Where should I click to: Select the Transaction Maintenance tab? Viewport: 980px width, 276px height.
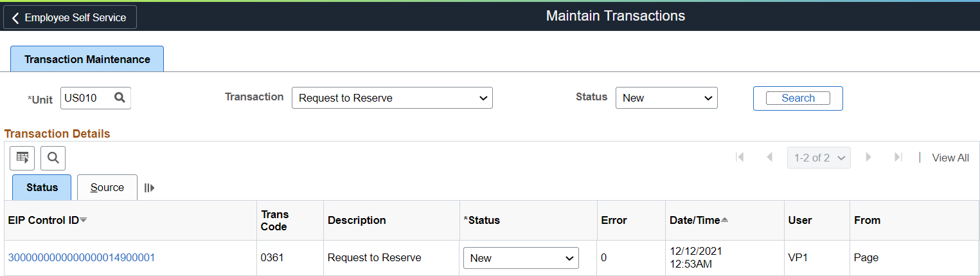pyautogui.click(x=87, y=59)
